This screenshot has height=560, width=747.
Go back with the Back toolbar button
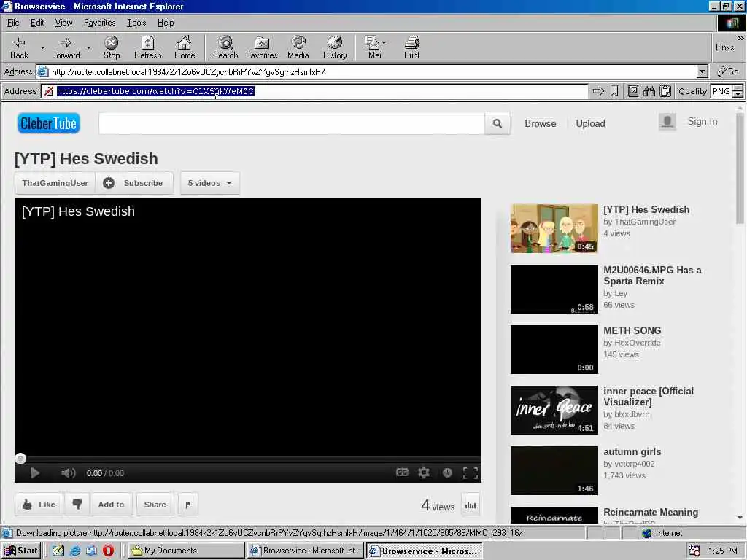click(19, 47)
